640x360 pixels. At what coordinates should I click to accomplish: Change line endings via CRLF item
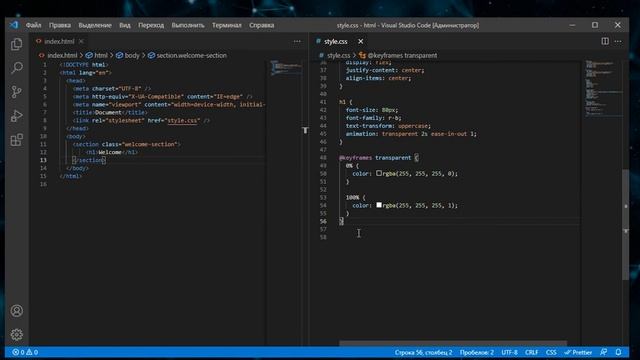(x=531, y=352)
